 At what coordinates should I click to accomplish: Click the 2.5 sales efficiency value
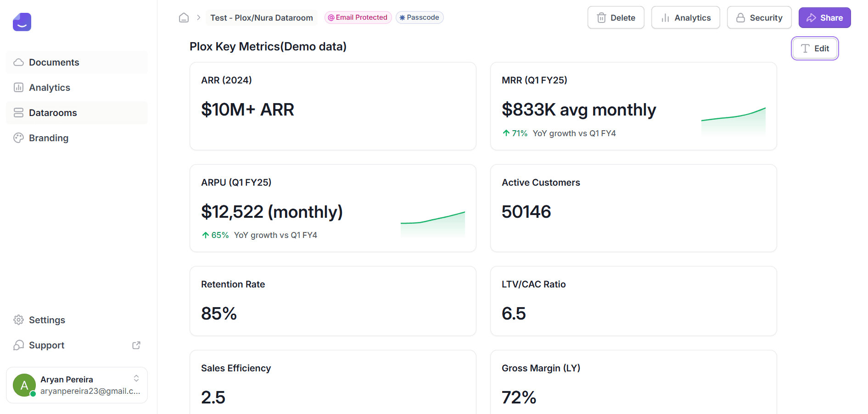tap(213, 397)
